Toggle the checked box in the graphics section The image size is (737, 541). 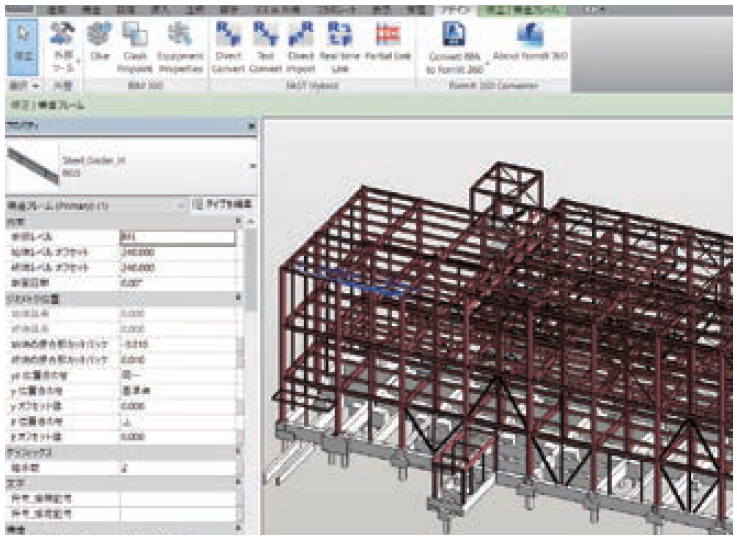tap(124, 467)
